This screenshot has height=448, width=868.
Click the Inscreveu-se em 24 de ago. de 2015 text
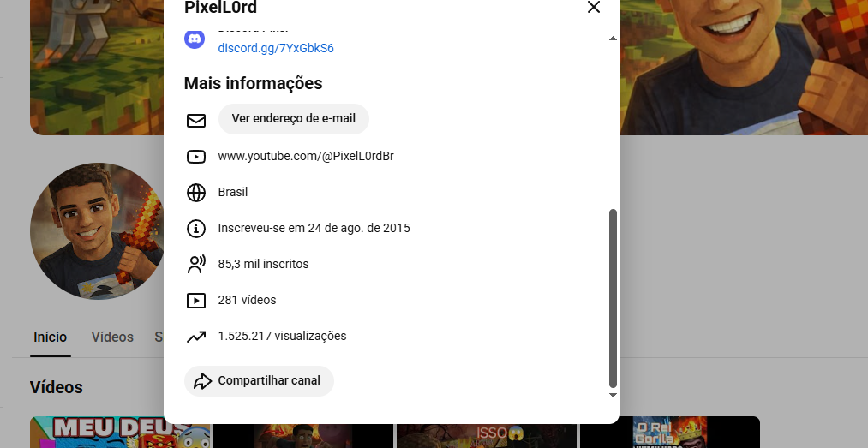314,228
